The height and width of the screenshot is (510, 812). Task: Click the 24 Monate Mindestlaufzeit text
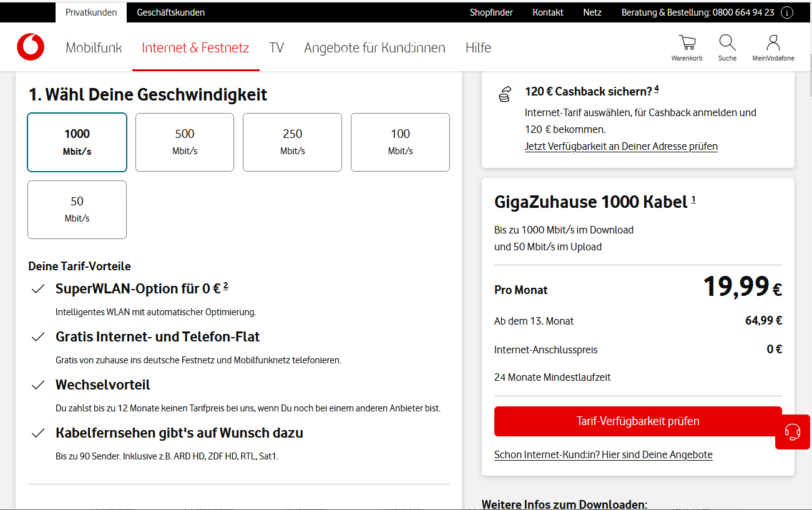(552, 378)
